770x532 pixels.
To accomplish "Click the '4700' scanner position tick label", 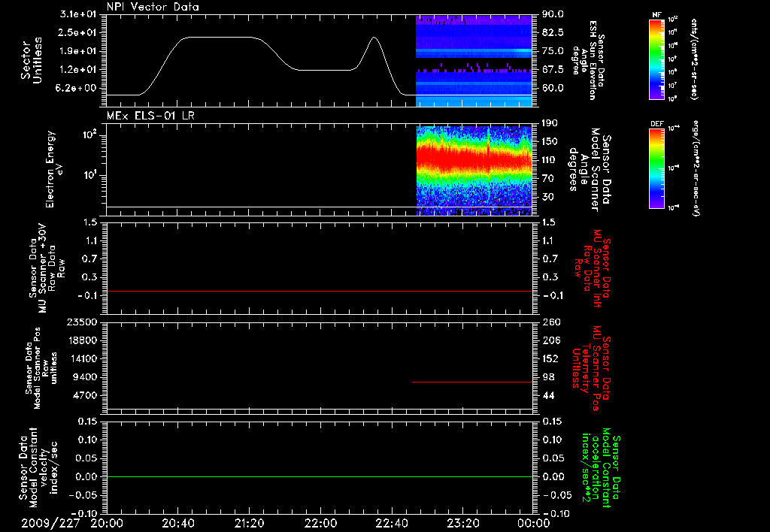I will (85, 395).
